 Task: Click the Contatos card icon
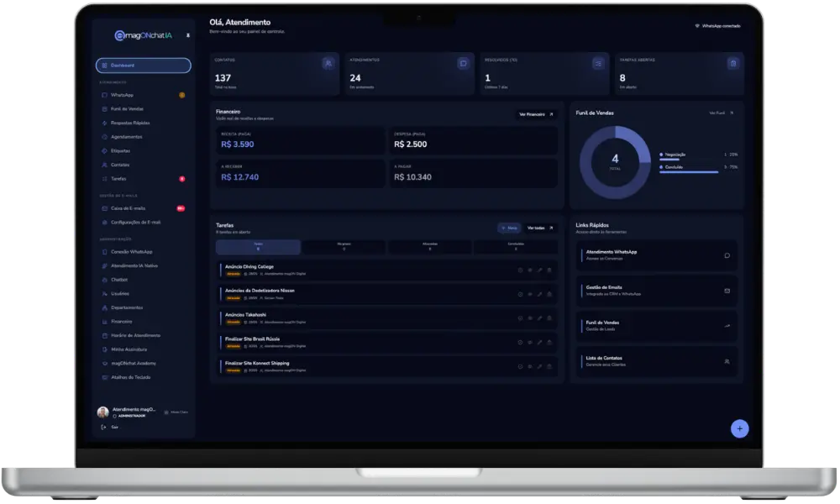pyautogui.click(x=328, y=64)
